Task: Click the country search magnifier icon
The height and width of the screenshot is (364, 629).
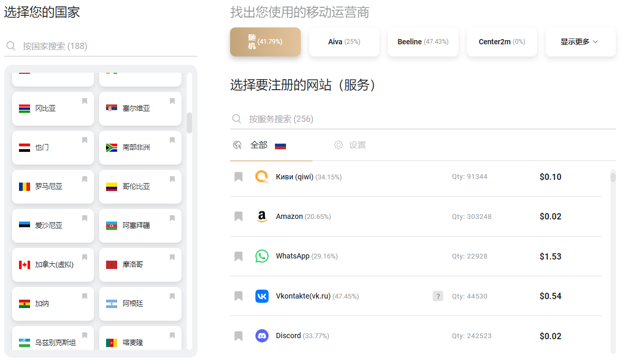Action: 11,46
